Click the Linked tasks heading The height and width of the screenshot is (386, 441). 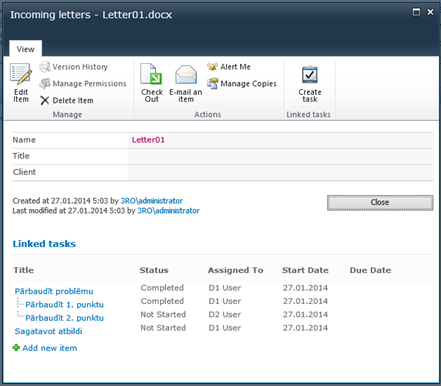tap(44, 244)
